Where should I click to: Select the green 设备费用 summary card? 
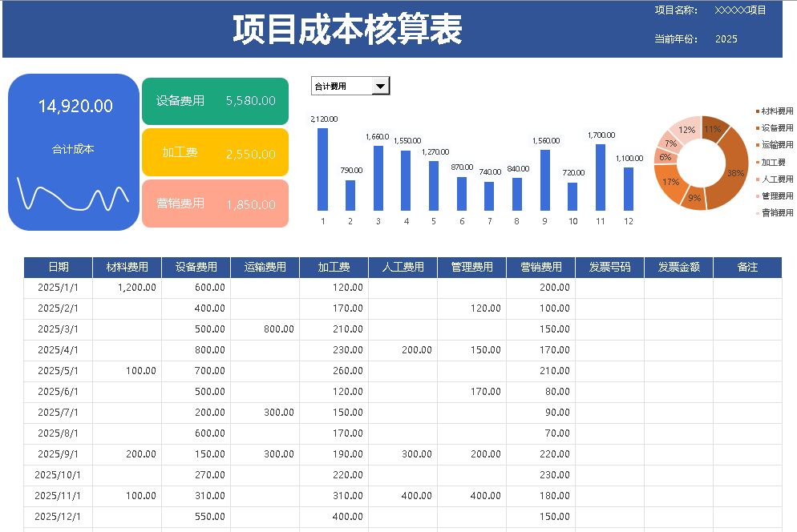[215, 101]
